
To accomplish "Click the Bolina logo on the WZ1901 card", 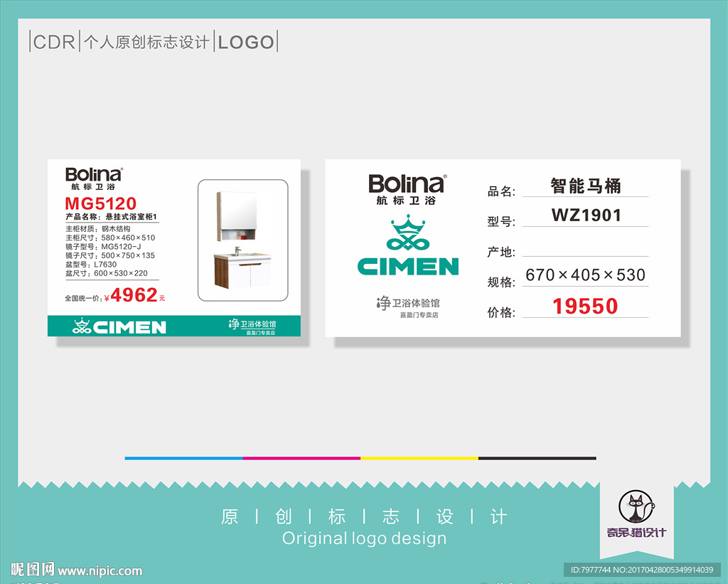I will (x=407, y=184).
